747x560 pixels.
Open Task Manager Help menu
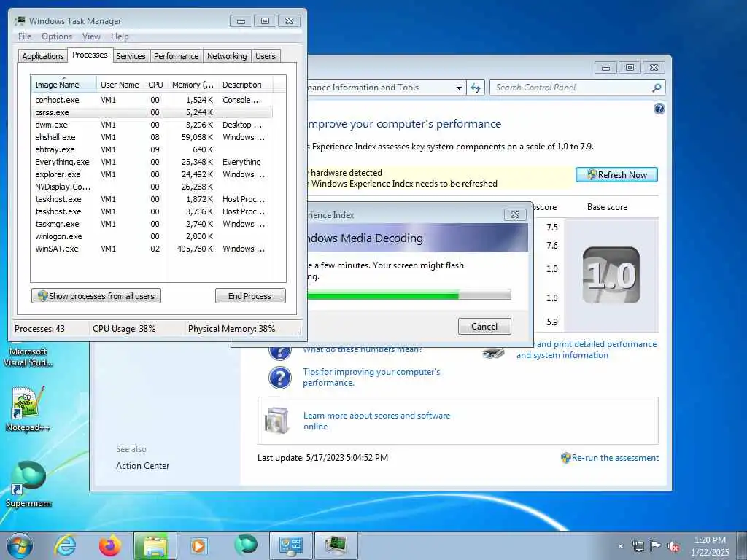tap(120, 36)
